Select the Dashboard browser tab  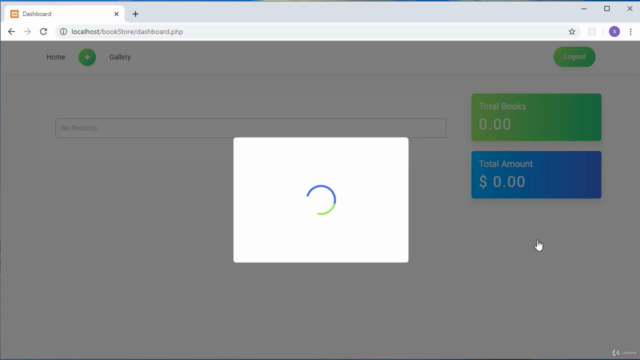pyautogui.click(x=64, y=14)
